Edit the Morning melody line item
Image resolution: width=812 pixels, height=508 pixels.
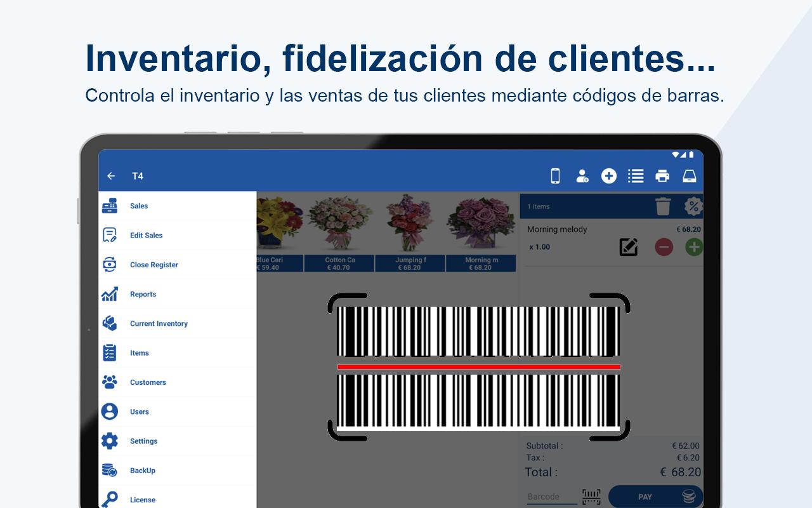tap(629, 247)
